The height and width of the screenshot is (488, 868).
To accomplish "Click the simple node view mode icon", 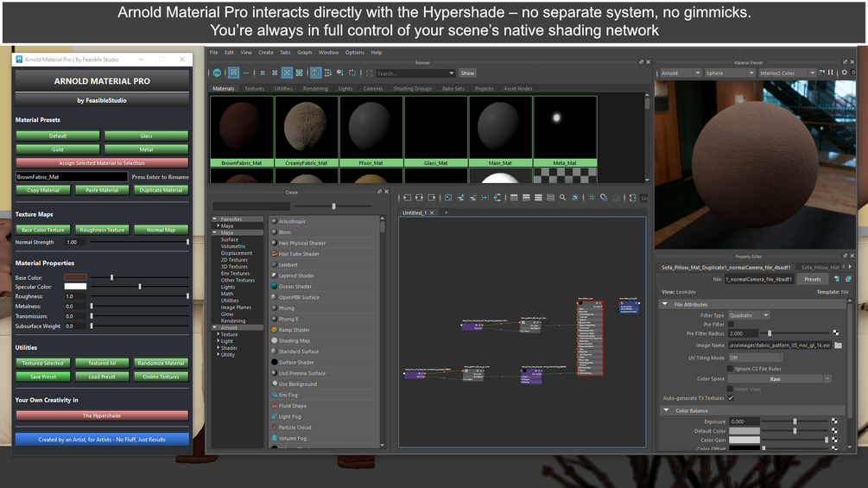I will click(x=514, y=198).
